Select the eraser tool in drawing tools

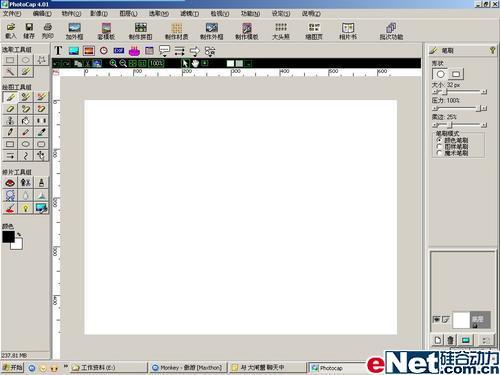point(10,109)
